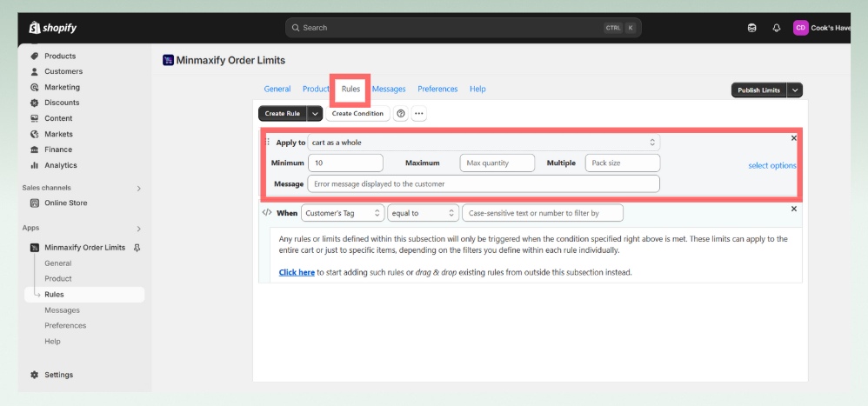
Task: Open Preferences under Minmaxify in sidebar
Action: 65,325
